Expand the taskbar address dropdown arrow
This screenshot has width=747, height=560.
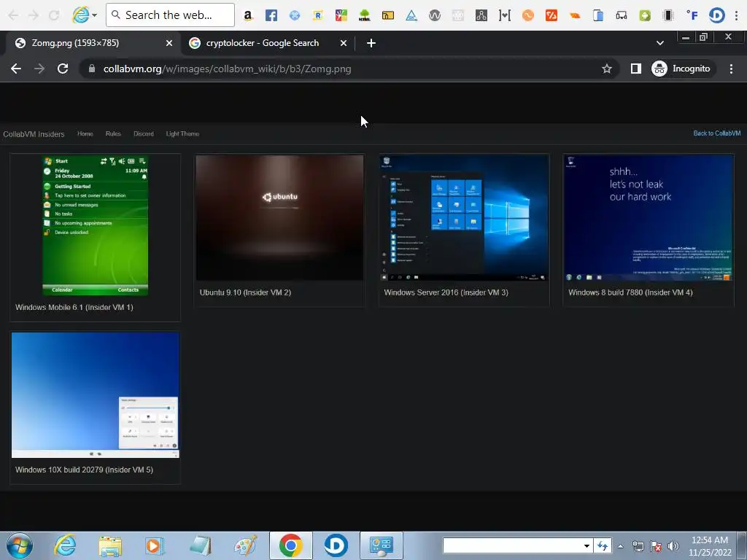[x=587, y=545]
